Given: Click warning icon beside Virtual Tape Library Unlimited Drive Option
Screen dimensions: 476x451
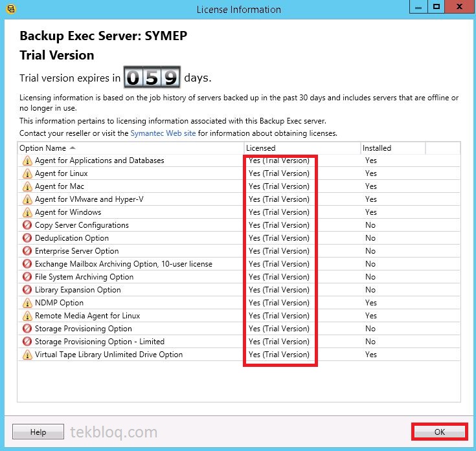Looking at the screenshot, I should pyautogui.click(x=27, y=355).
